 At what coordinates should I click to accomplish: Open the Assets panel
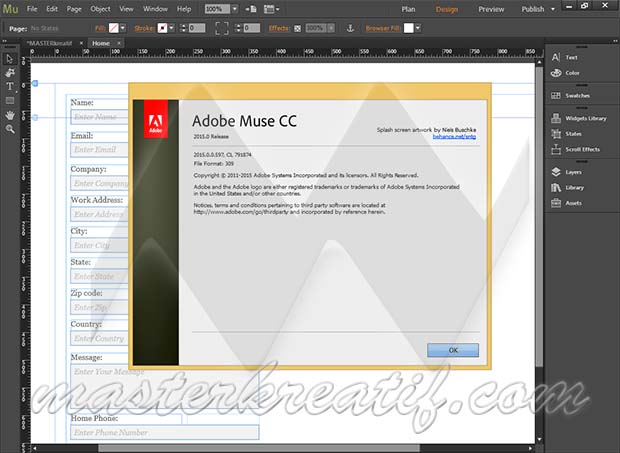(566, 203)
